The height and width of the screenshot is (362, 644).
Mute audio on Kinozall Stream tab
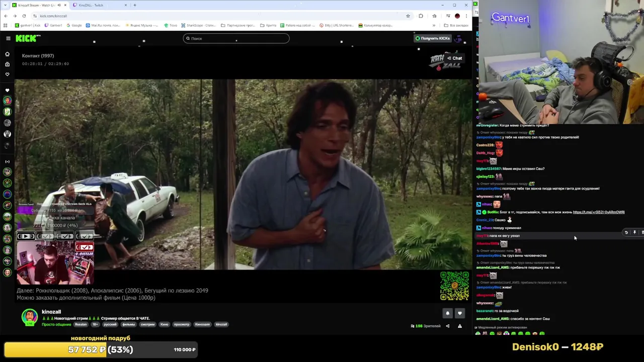(x=59, y=5)
